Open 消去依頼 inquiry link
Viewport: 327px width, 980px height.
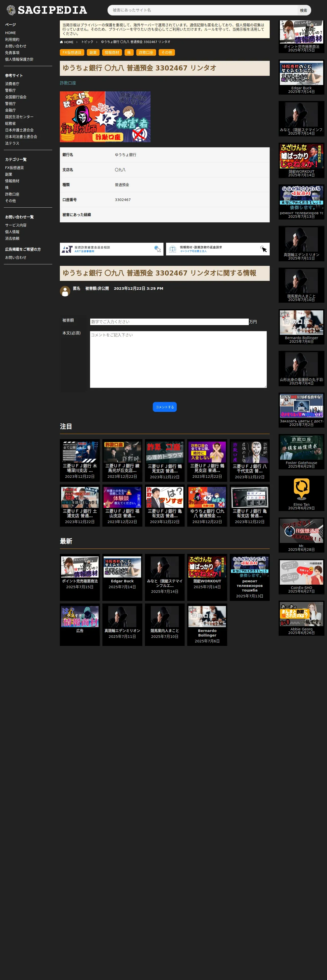tap(12, 239)
